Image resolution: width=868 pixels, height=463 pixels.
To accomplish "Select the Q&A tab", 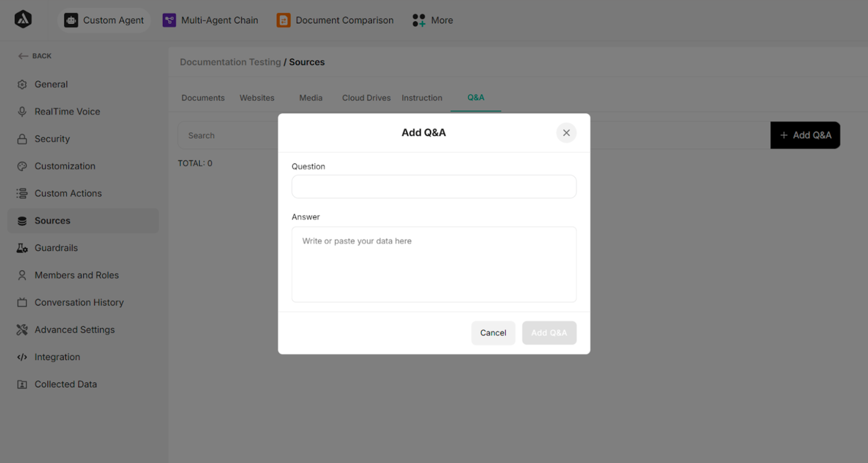I will pyautogui.click(x=475, y=97).
